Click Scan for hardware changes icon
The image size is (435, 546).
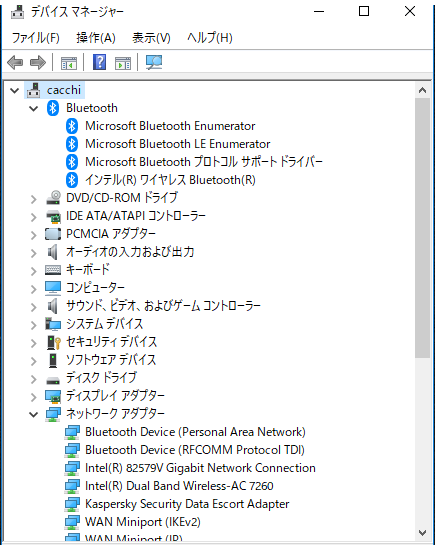(154, 63)
